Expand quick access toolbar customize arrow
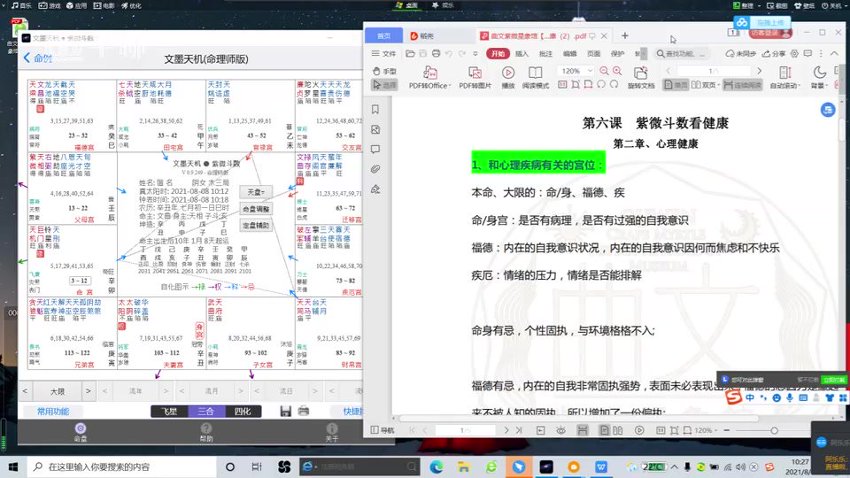Screen dimensions: 850x478 475,54
